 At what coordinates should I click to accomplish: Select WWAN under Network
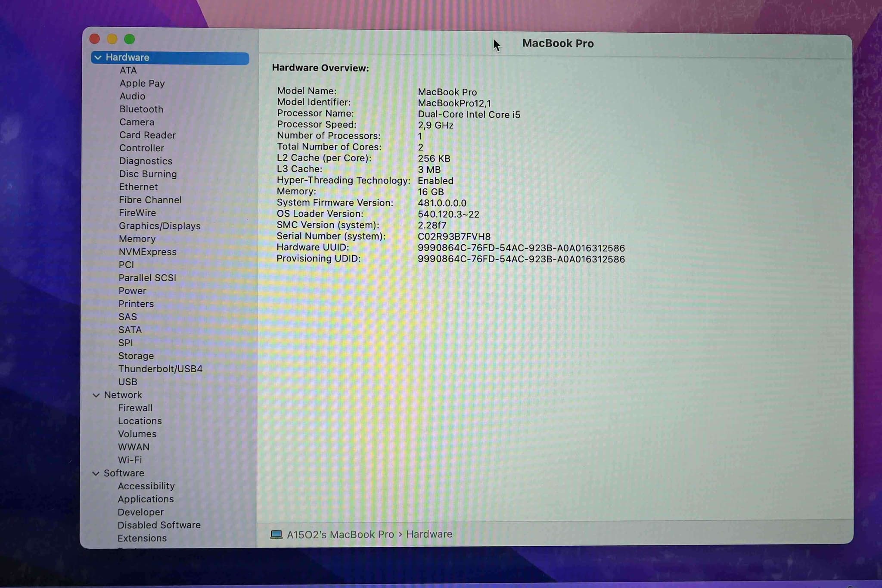pos(134,447)
